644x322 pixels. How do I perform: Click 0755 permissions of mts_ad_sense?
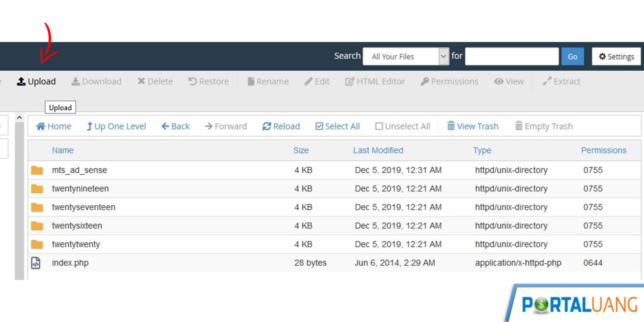point(593,170)
